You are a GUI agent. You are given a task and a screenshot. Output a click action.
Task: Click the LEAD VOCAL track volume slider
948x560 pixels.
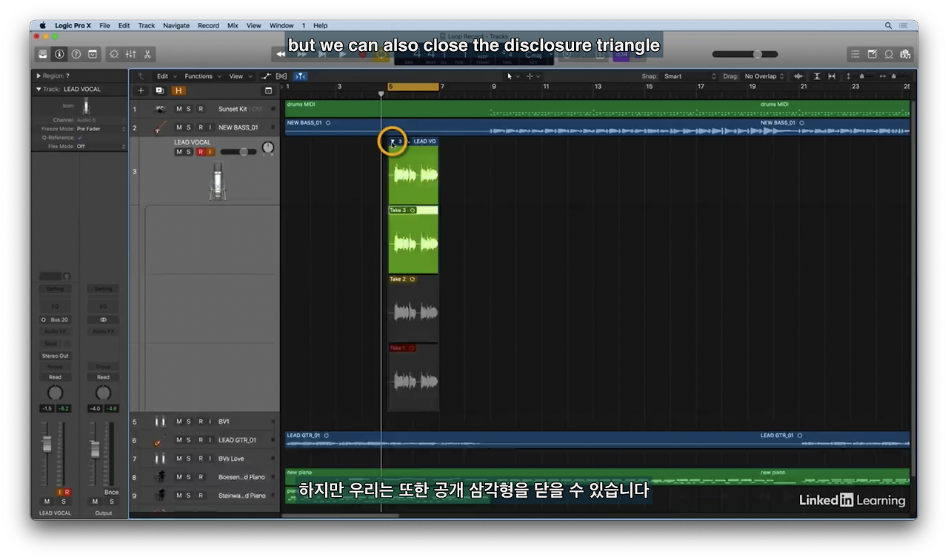pyautogui.click(x=238, y=152)
